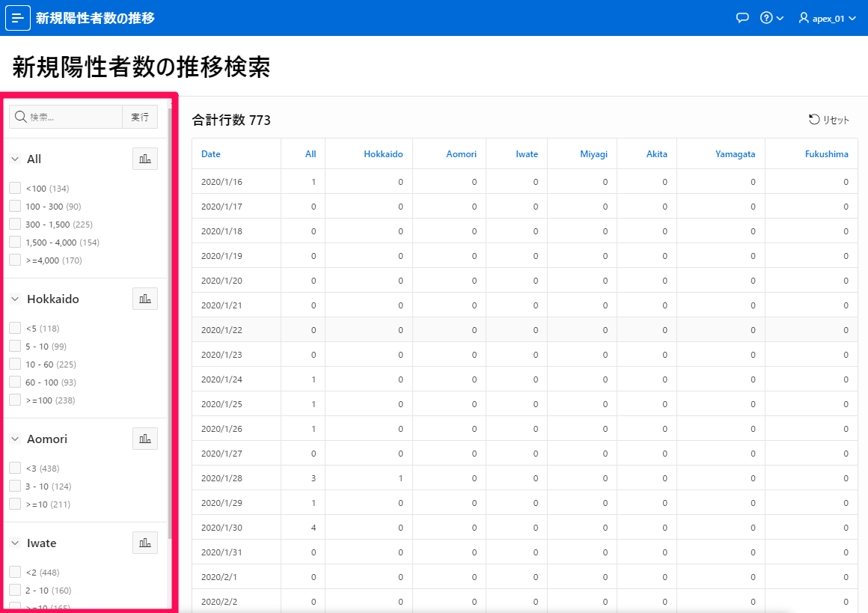Check the Iwate <2 (448) filter
Image resolution: width=868 pixels, height=613 pixels.
point(15,572)
